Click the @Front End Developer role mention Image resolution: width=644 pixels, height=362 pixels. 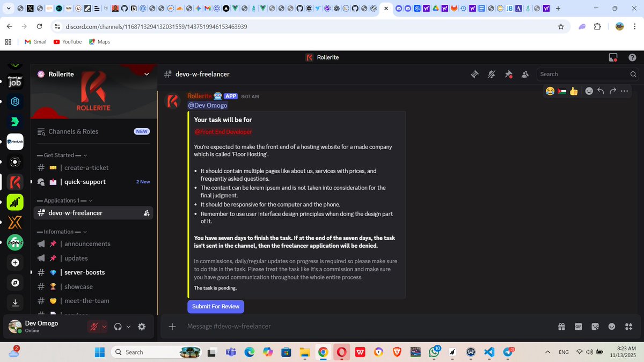pyautogui.click(x=223, y=131)
